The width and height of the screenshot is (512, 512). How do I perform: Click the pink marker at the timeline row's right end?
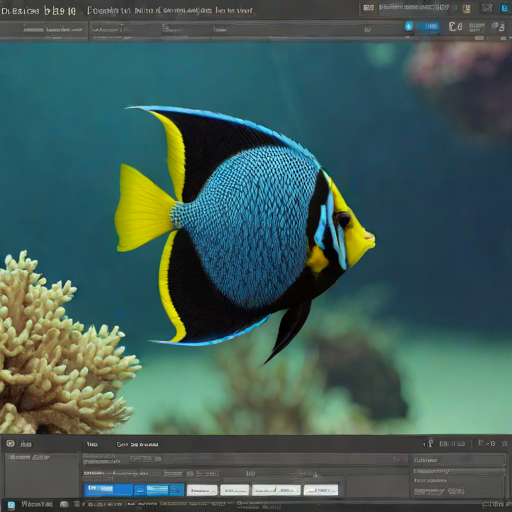pyautogui.click(x=400, y=459)
